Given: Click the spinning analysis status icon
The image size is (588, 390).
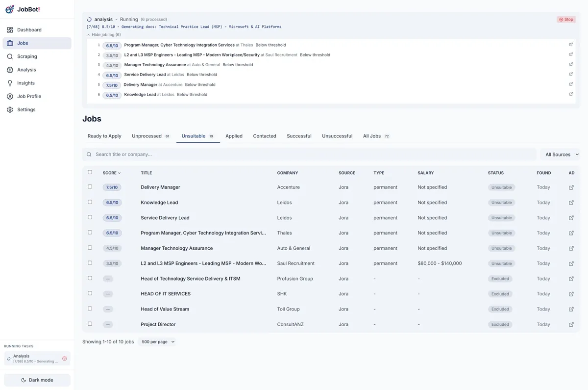Looking at the screenshot, I should (89, 20).
